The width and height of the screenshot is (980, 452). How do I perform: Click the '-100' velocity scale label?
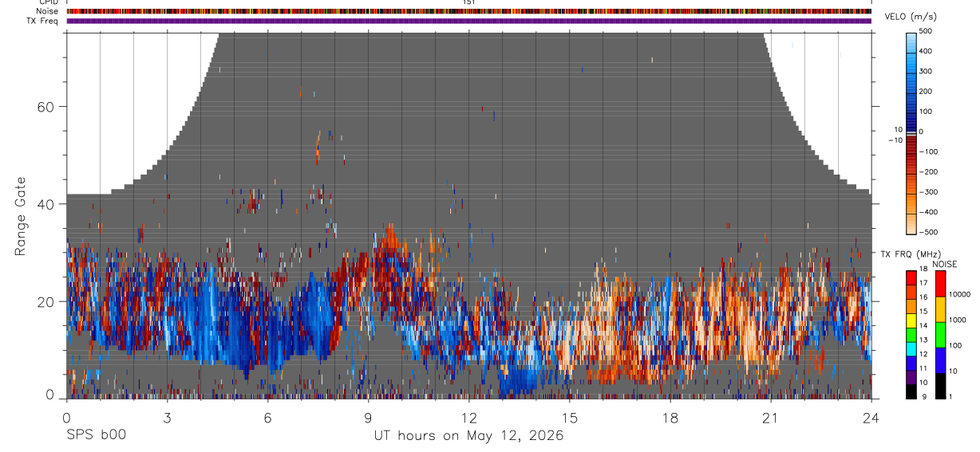[930, 151]
